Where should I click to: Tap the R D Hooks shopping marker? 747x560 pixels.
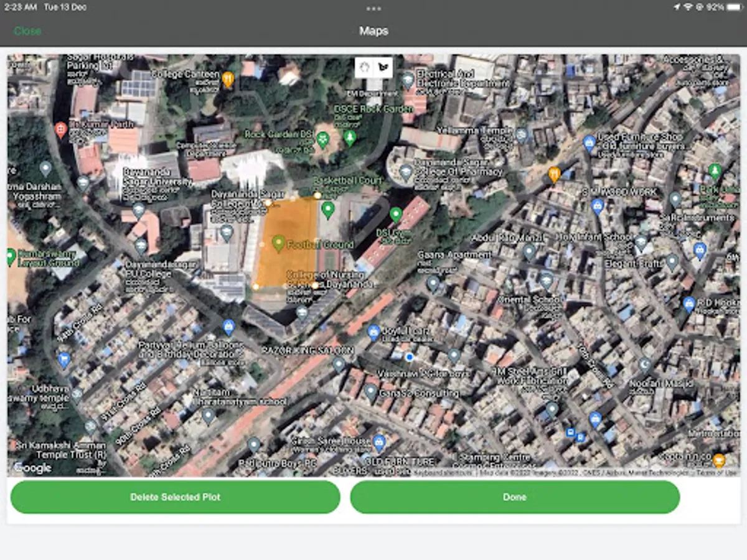(688, 304)
